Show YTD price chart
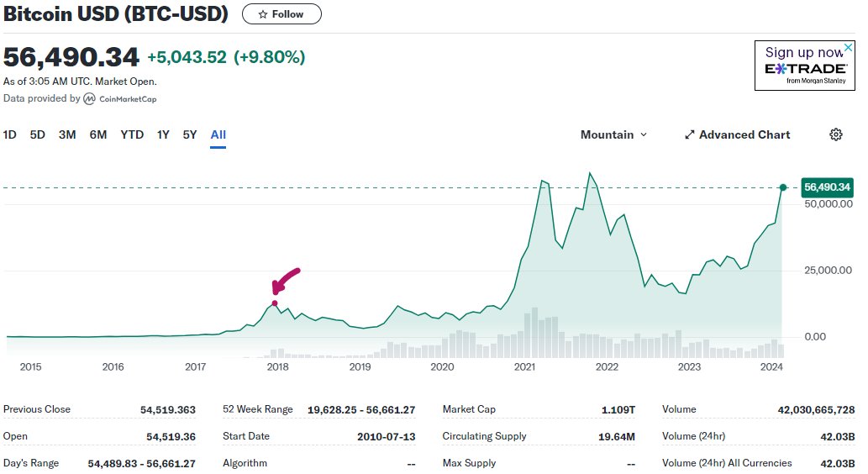The height and width of the screenshot is (474, 868). point(132,134)
